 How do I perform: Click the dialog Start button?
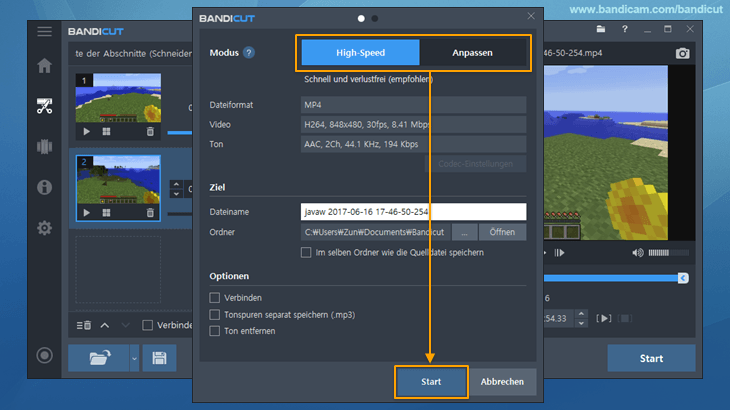[431, 382]
